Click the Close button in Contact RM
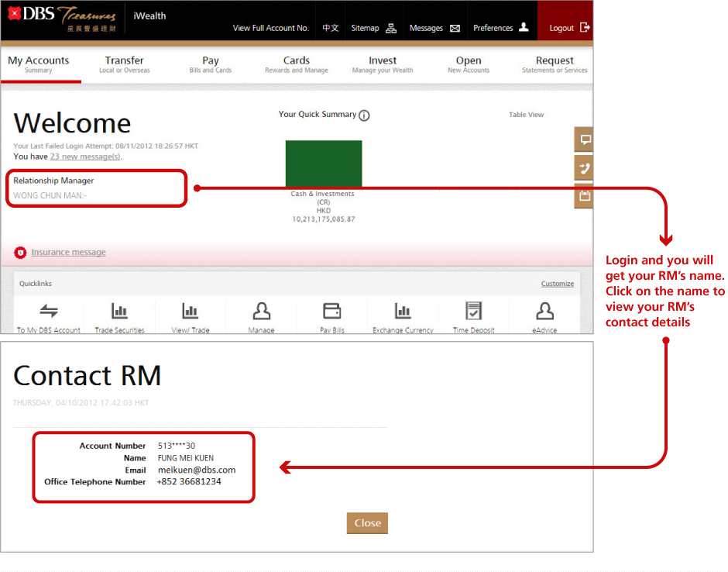Screen dimensions: 728x572 (367, 523)
